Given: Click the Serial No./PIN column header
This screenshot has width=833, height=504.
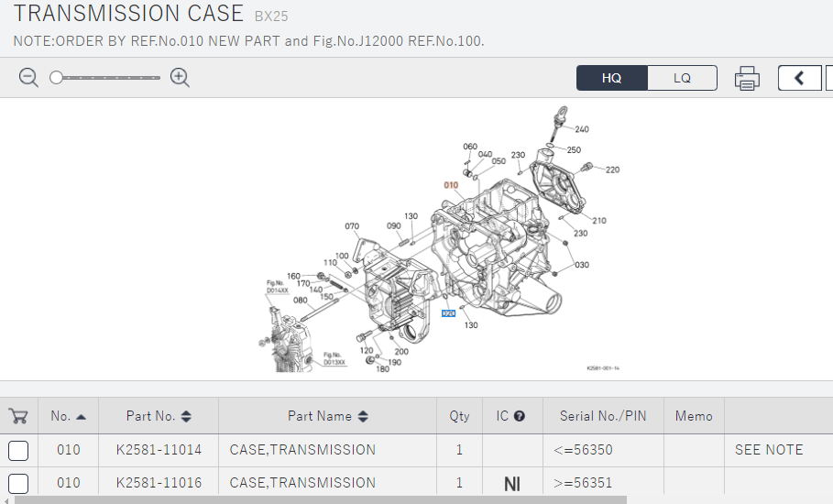Looking at the screenshot, I should pyautogui.click(x=602, y=416).
